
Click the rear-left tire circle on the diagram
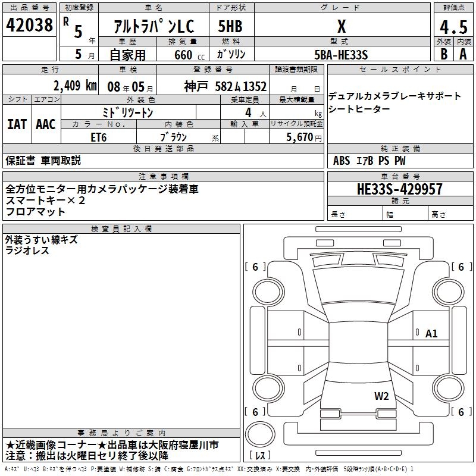tap(268, 388)
